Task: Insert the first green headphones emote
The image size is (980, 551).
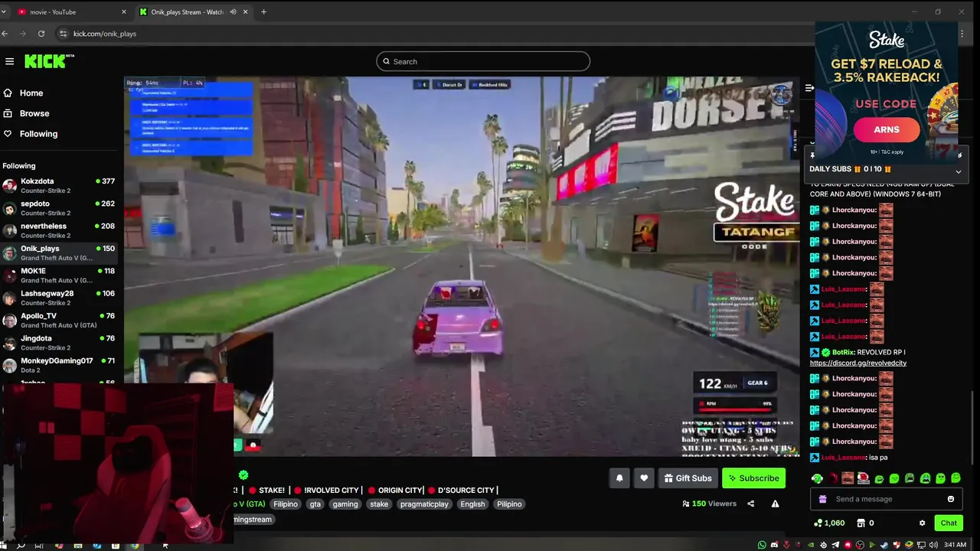Action: pos(817,479)
